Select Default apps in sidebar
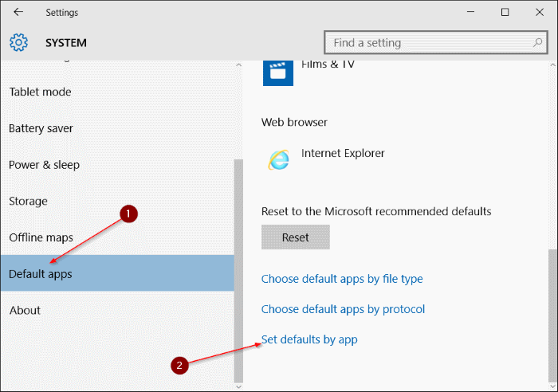 click(117, 273)
